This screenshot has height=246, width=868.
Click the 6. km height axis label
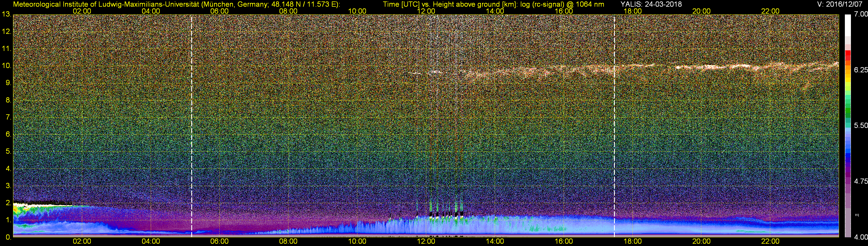coord(8,134)
